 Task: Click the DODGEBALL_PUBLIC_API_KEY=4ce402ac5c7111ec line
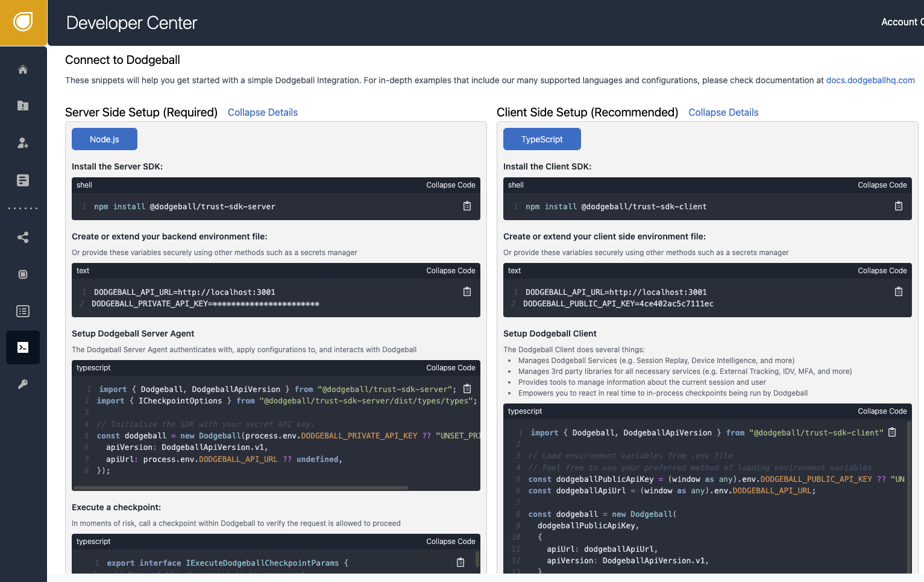click(x=618, y=303)
